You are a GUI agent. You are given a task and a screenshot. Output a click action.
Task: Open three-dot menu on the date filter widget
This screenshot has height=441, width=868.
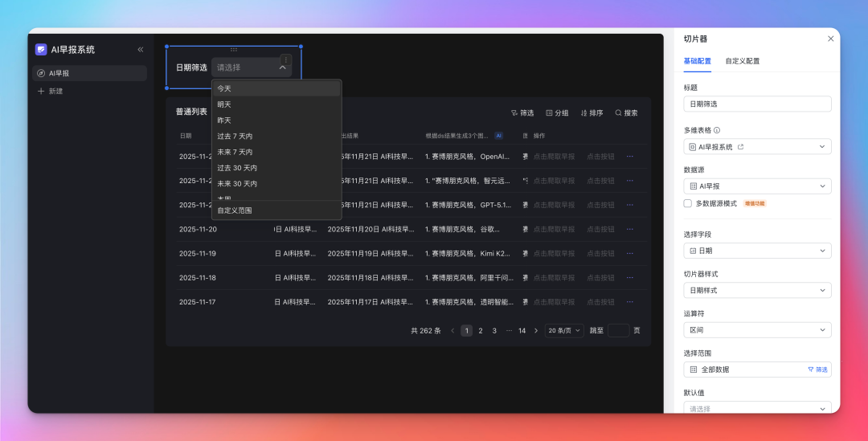[285, 59]
